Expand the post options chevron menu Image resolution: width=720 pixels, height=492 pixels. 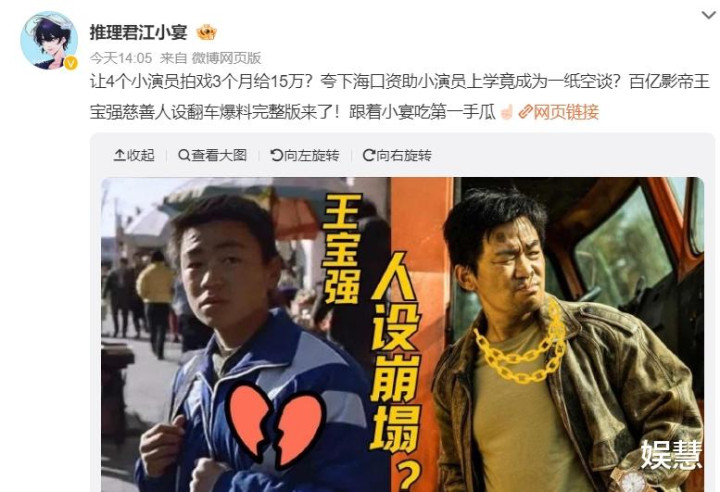(709, 16)
